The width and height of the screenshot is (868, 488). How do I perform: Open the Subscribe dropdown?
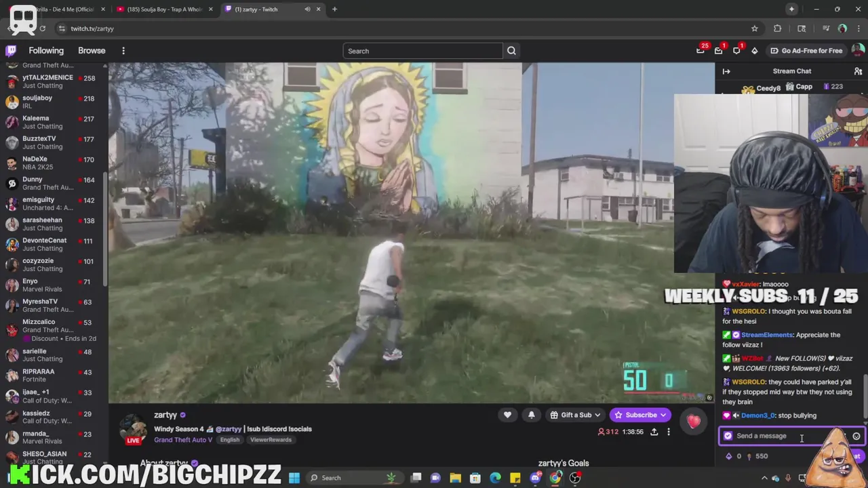663,415
